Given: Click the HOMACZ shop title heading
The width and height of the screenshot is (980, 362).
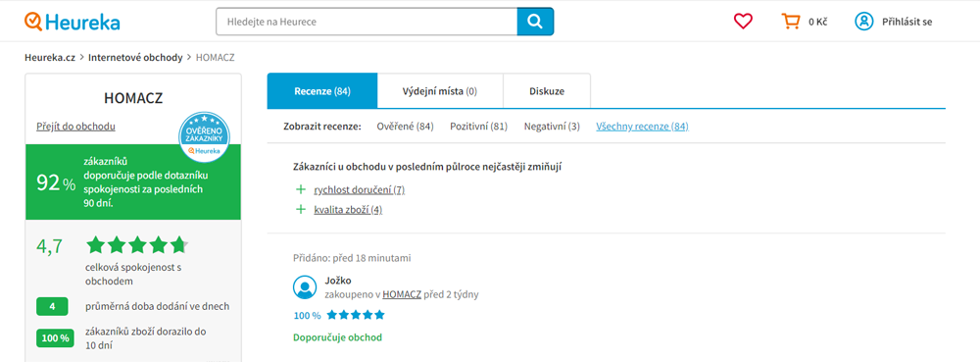Looking at the screenshot, I should tap(133, 99).
